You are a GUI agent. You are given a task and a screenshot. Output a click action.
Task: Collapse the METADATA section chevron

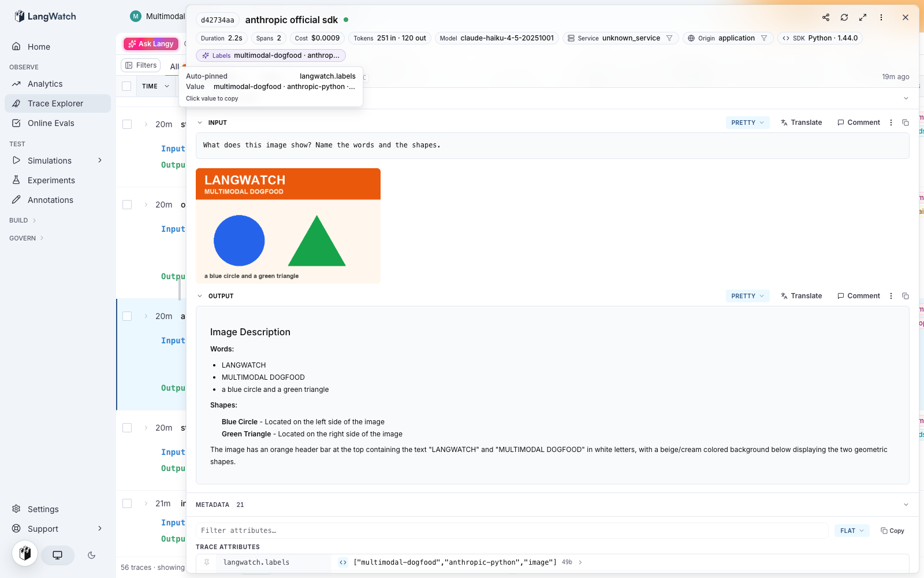click(906, 505)
